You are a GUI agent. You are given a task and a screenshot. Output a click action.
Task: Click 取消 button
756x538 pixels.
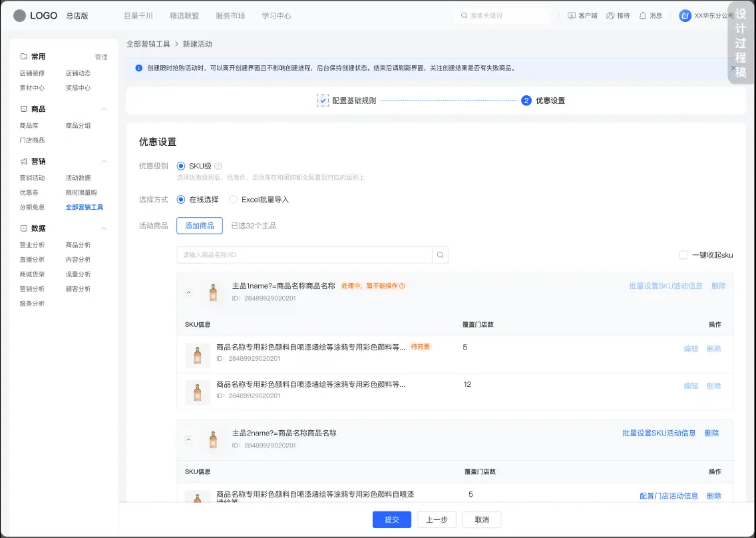(482, 519)
